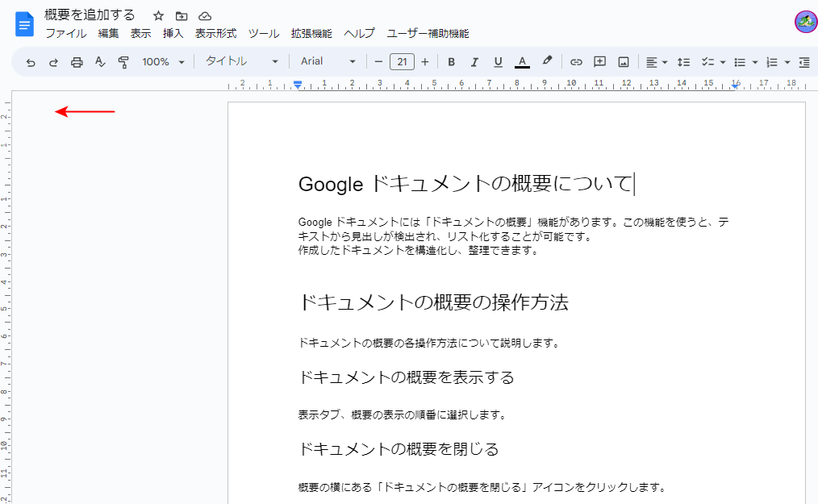Click the text alignment icon
The height and width of the screenshot is (504, 818).
652,62
